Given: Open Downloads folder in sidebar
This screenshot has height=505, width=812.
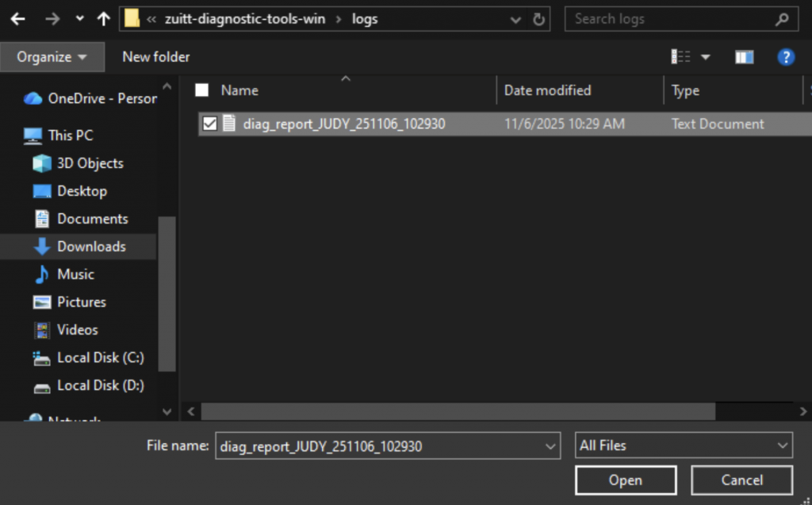Looking at the screenshot, I should coord(91,247).
